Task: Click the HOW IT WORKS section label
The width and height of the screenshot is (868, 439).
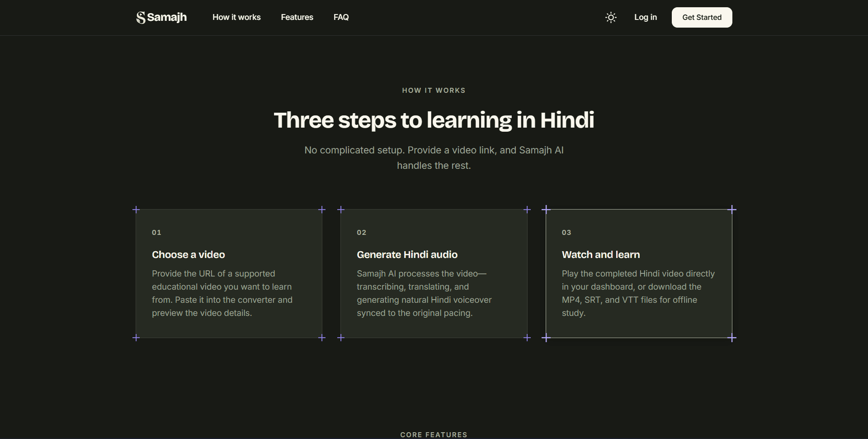Action: [x=434, y=91]
